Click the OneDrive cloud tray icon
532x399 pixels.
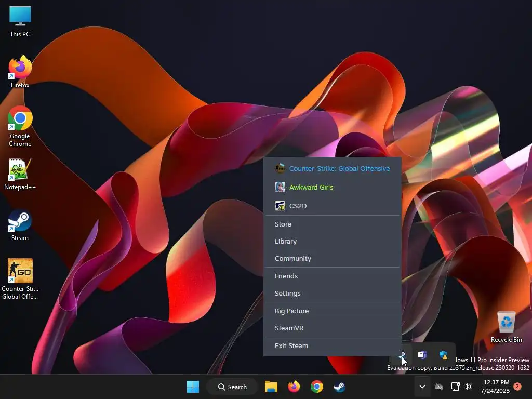439,387
